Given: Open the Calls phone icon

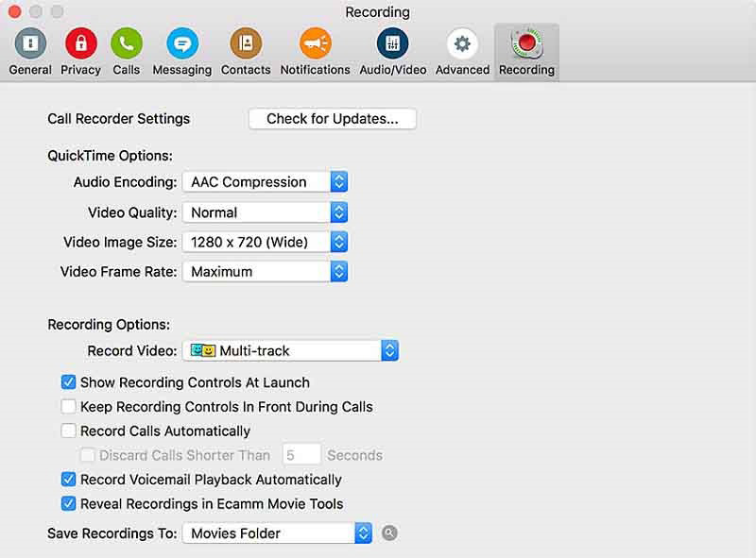Looking at the screenshot, I should pyautogui.click(x=126, y=43).
